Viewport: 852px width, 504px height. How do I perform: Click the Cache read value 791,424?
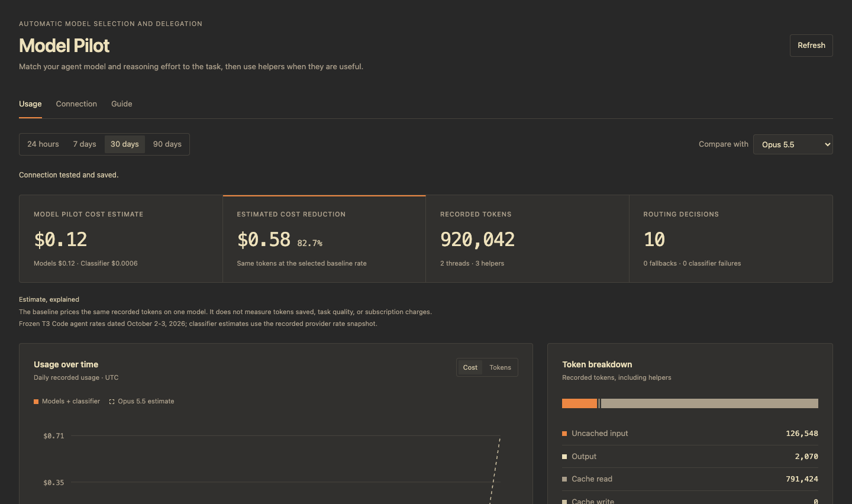(802, 479)
